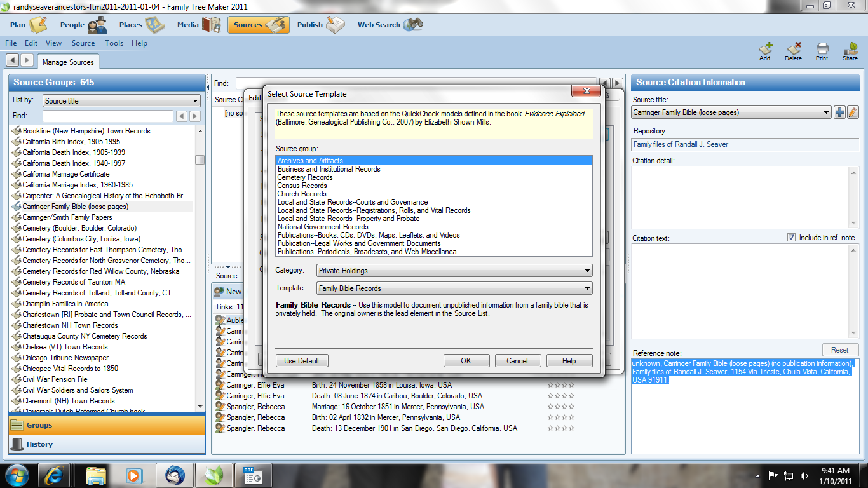Image resolution: width=868 pixels, height=488 pixels.
Task: Open the View menu
Action: [54, 43]
